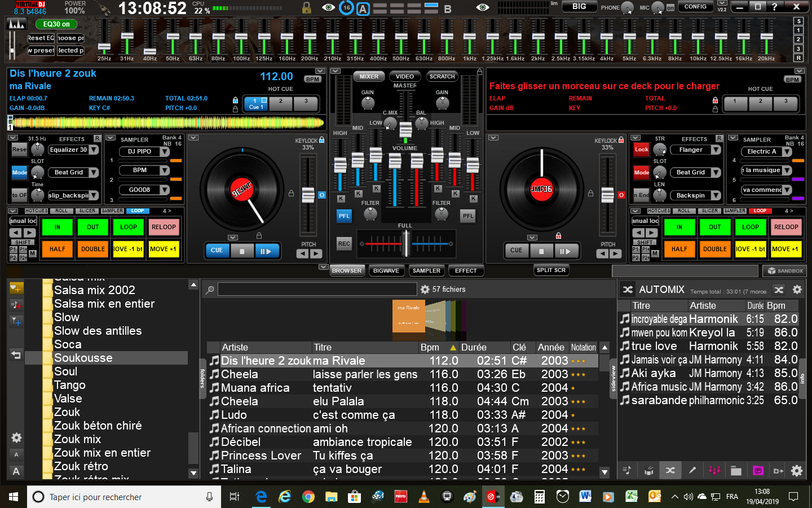
Task: Click the search magnifier icon in browser
Action: [x=210, y=290]
